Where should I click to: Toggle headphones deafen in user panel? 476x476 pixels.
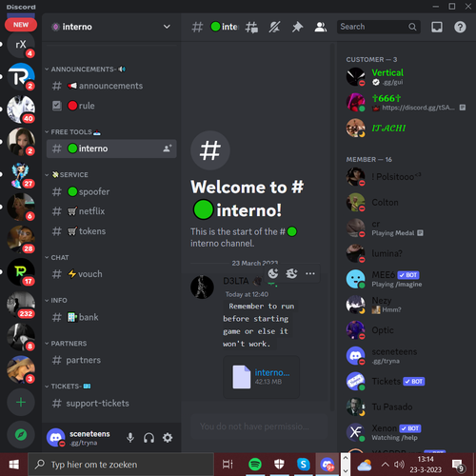[x=149, y=438]
